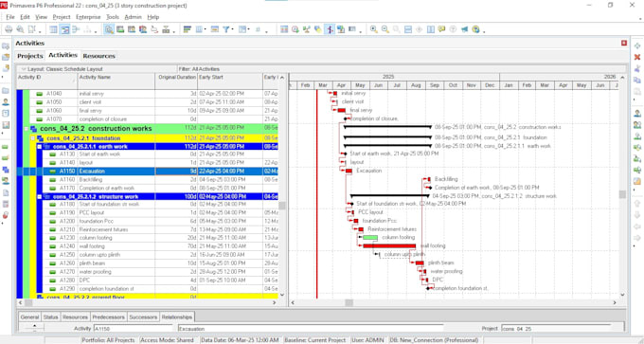Open Timescale settings toolbar icon
The height and width of the screenshot is (344, 644).
(x=214, y=29)
